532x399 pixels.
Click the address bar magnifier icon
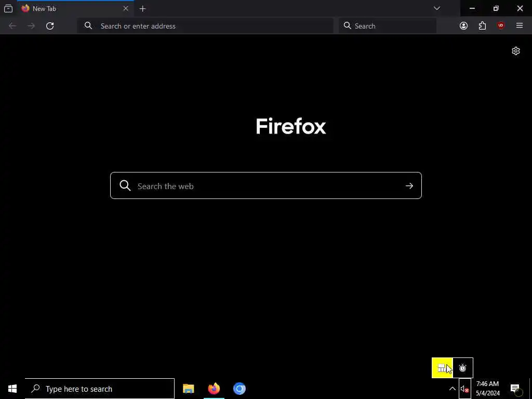(x=88, y=25)
